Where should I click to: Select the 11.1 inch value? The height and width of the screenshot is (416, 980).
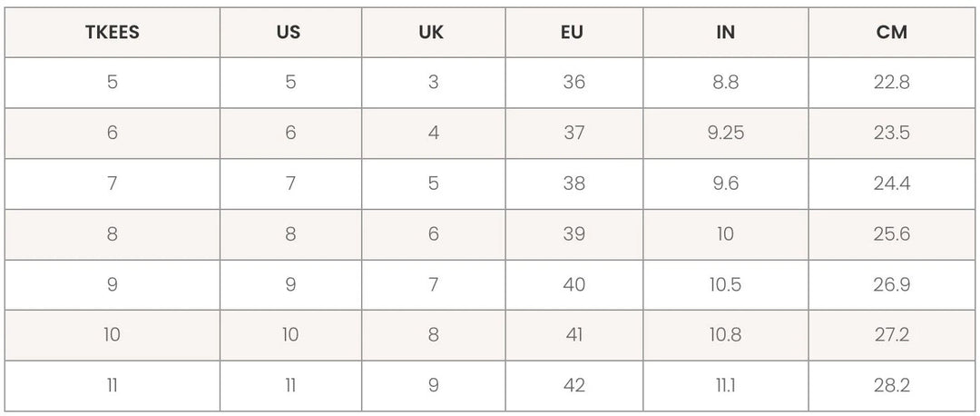click(x=725, y=386)
